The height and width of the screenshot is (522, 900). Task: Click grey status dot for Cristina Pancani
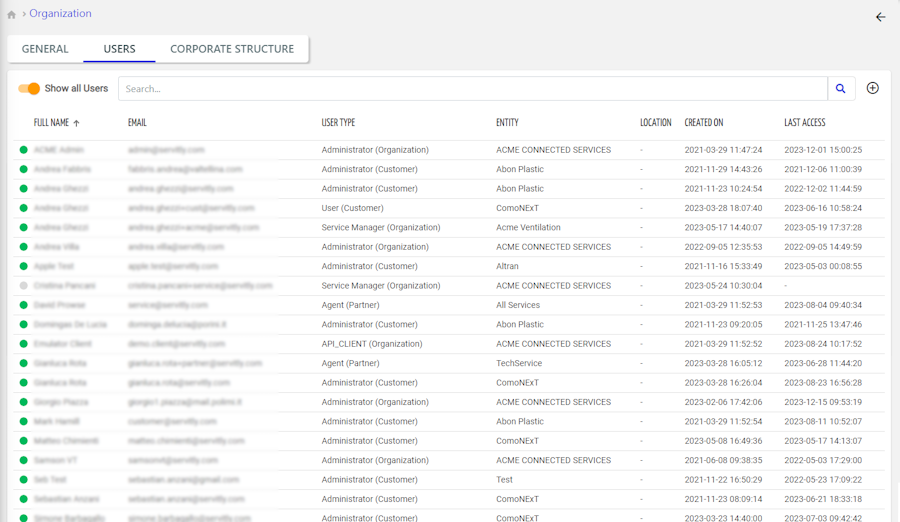23,286
